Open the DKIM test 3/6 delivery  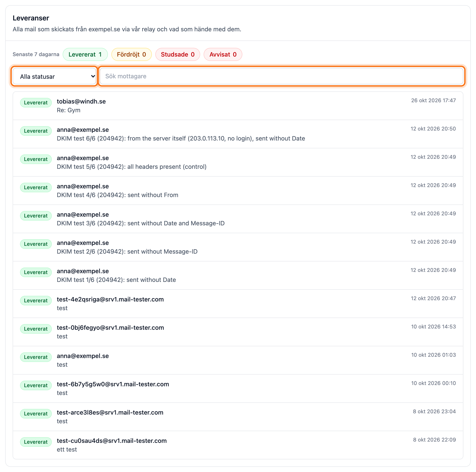(238, 219)
